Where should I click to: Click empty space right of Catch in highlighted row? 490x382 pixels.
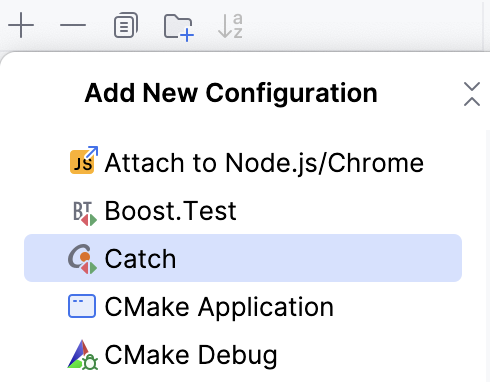click(317, 258)
